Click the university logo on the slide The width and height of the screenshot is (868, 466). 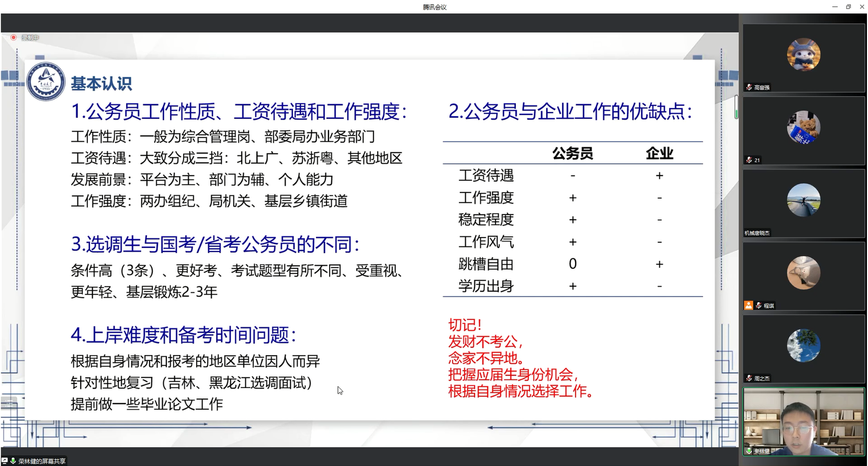[x=46, y=82]
